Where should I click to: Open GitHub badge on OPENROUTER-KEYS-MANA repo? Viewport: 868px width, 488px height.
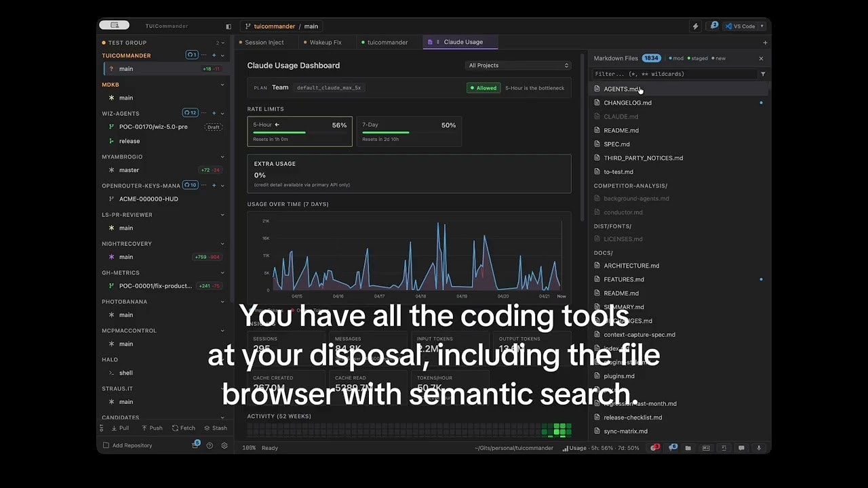(190, 185)
